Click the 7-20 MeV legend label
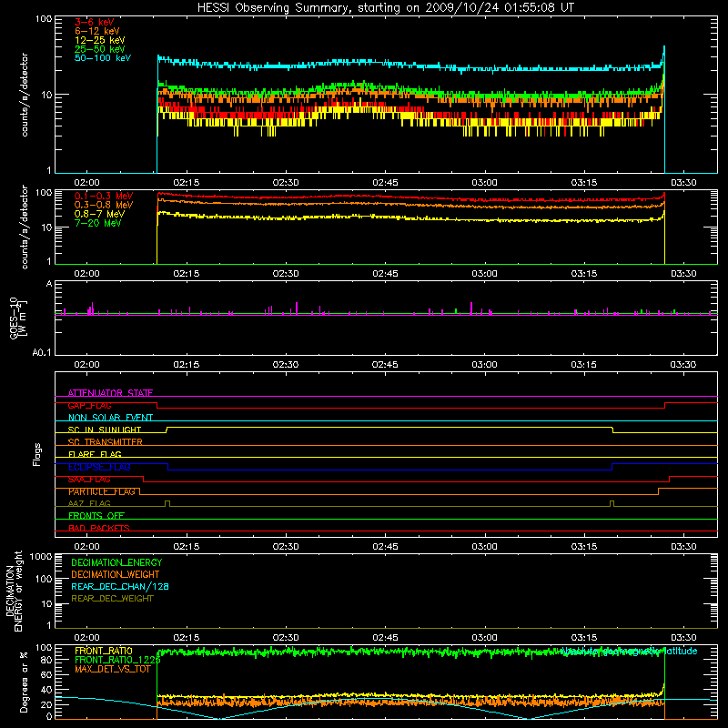This screenshot has height=728, width=728. [x=97, y=223]
